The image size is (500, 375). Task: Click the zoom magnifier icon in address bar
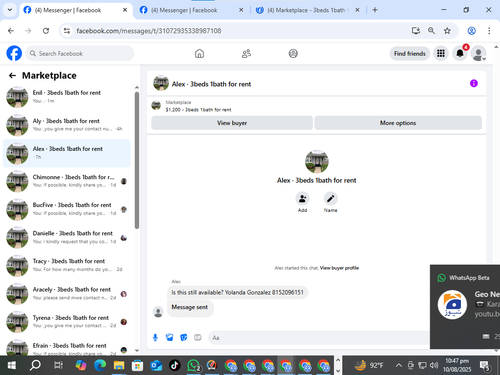[x=431, y=31]
